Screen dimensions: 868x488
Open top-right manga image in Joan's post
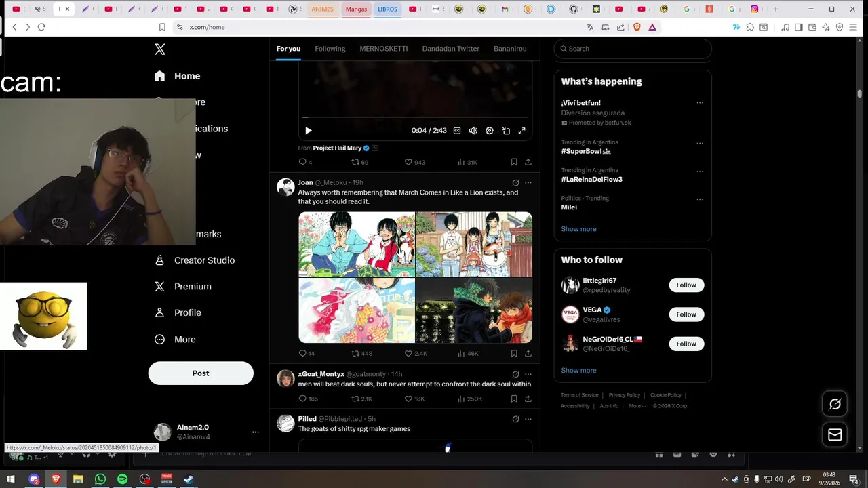pyautogui.click(x=474, y=245)
